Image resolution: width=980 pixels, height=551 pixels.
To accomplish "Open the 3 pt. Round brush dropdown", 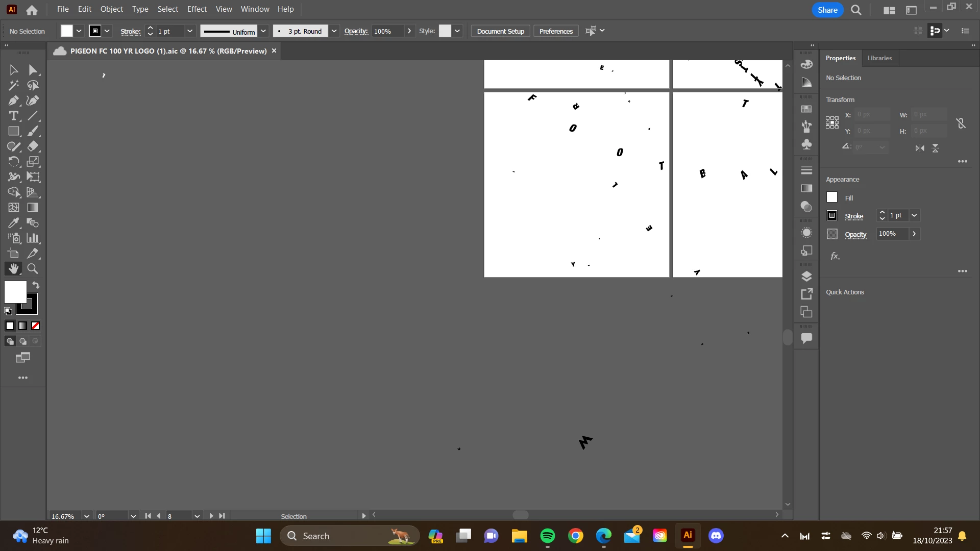I will click(334, 31).
